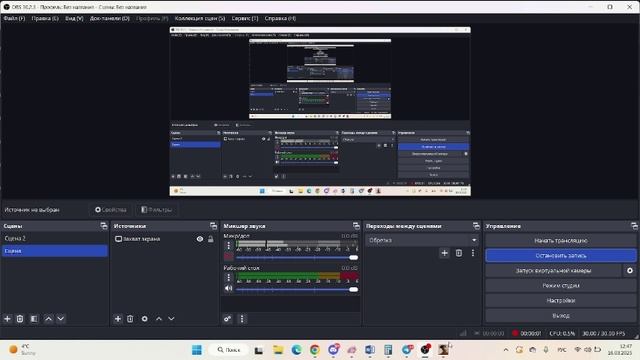Viewport: 640px width, 360px height.
Task: Open the View menu
Action: 74,18
